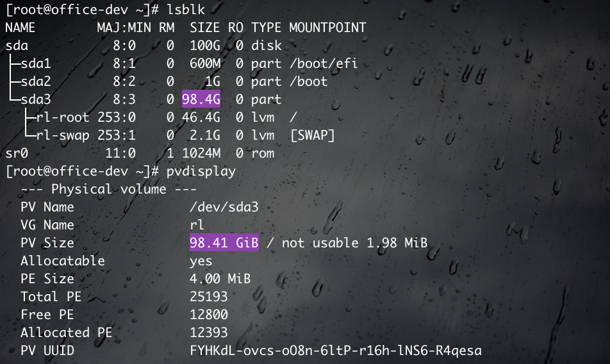Click the [SWAP] mountpoint text
The image size is (610, 364).
coord(313,135)
